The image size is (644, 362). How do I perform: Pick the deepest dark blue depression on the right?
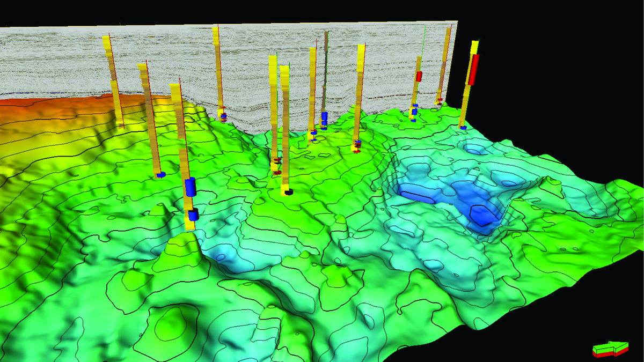click(x=483, y=215)
